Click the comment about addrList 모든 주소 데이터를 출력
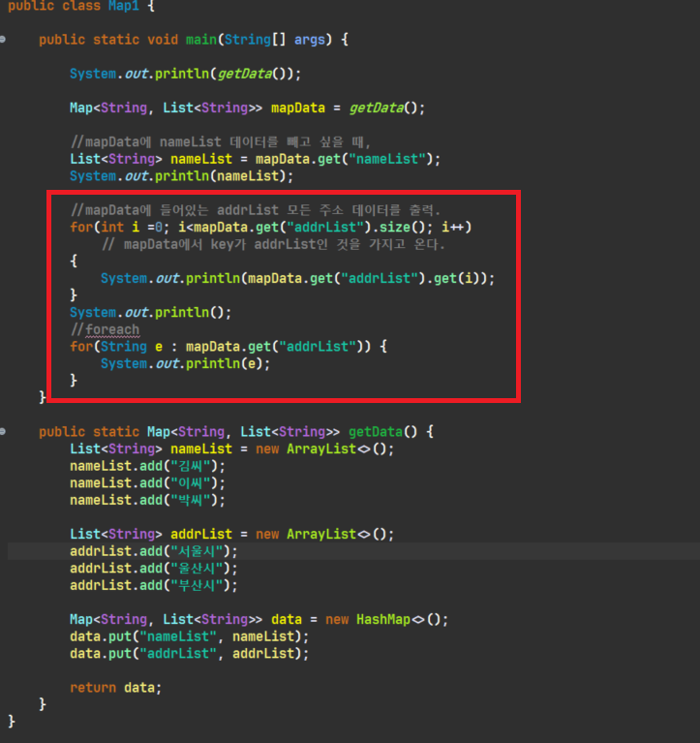Screen dimensions: 700x743 coord(256,210)
